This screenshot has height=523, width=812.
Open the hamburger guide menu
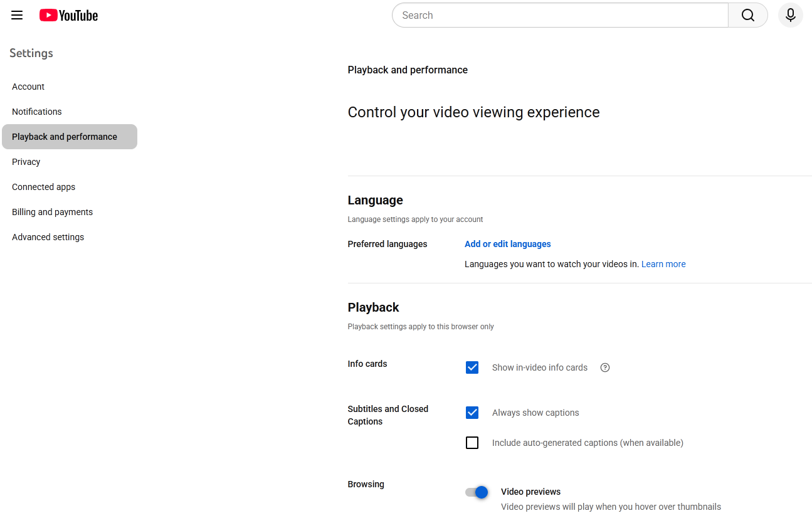tap(17, 15)
